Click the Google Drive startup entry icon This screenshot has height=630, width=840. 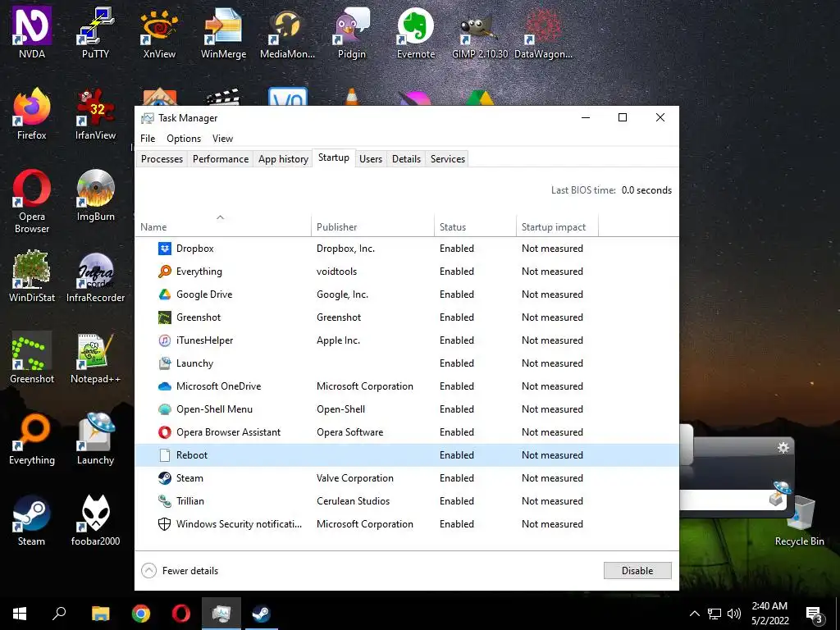[x=164, y=294]
